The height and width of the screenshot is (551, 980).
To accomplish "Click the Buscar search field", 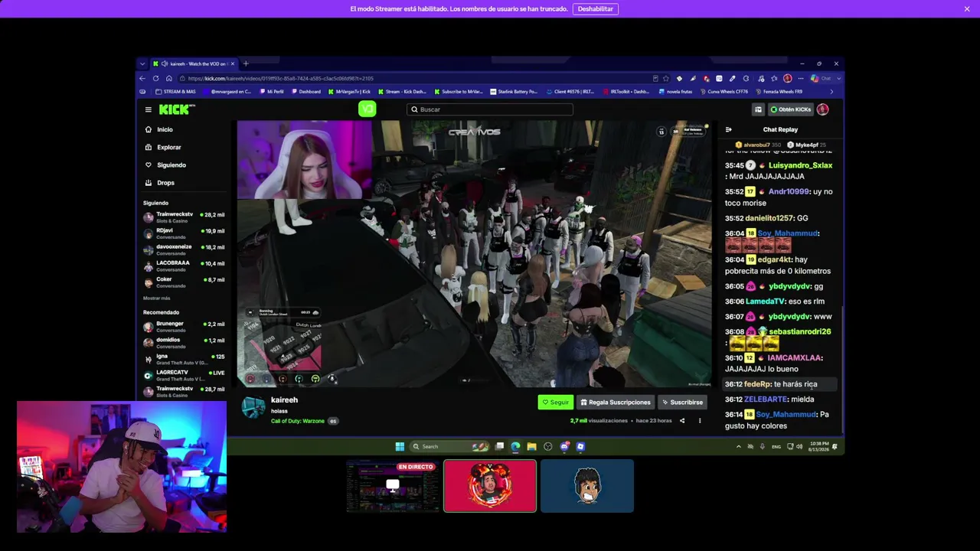I will click(490, 109).
